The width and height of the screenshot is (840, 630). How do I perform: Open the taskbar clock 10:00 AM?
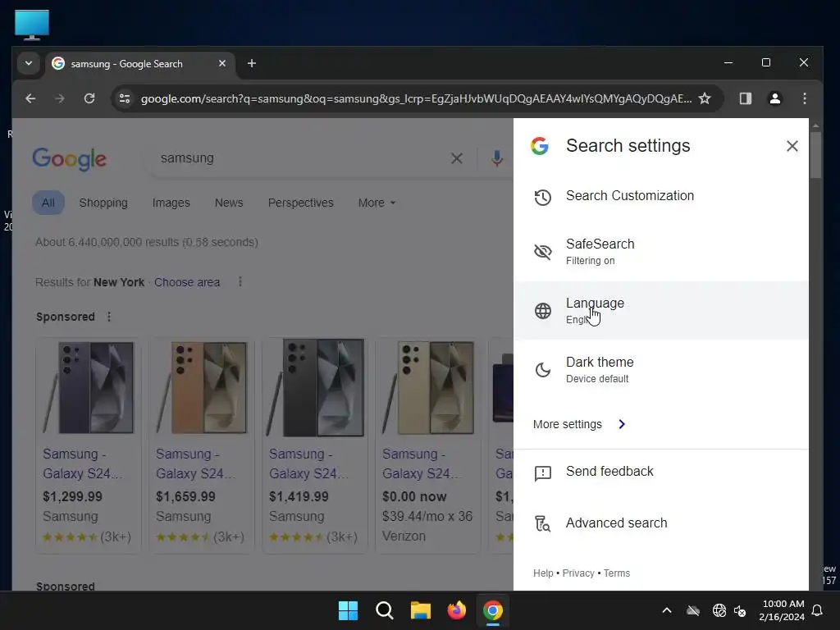click(x=782, y=610)
